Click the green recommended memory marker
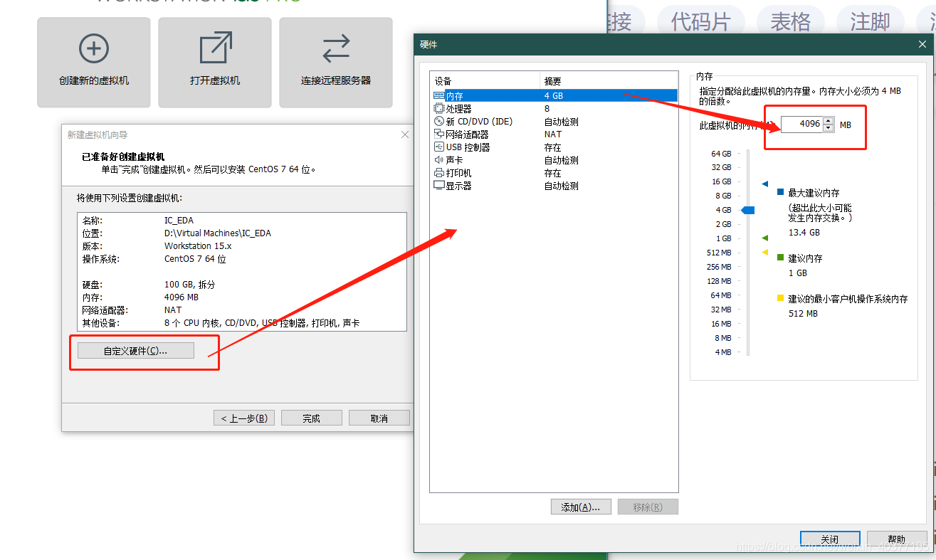Viewport: 936px width, 560px height. pos(765,238)
